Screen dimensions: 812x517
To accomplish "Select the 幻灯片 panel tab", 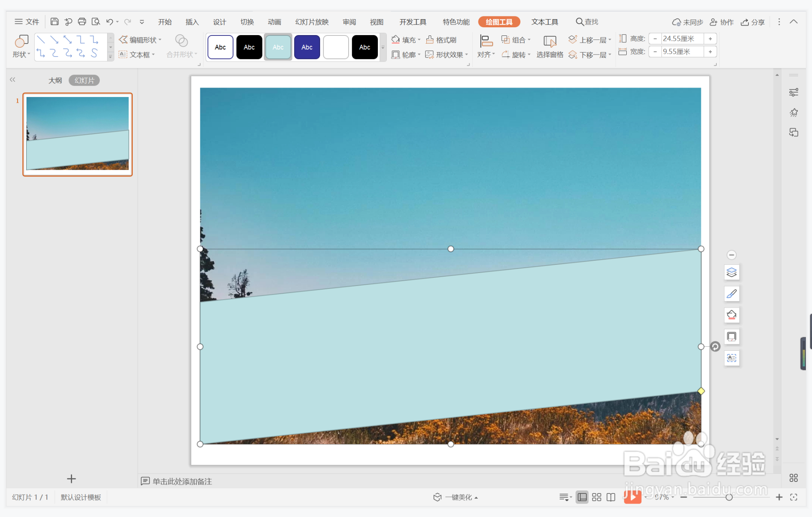I will coord(84,80).
